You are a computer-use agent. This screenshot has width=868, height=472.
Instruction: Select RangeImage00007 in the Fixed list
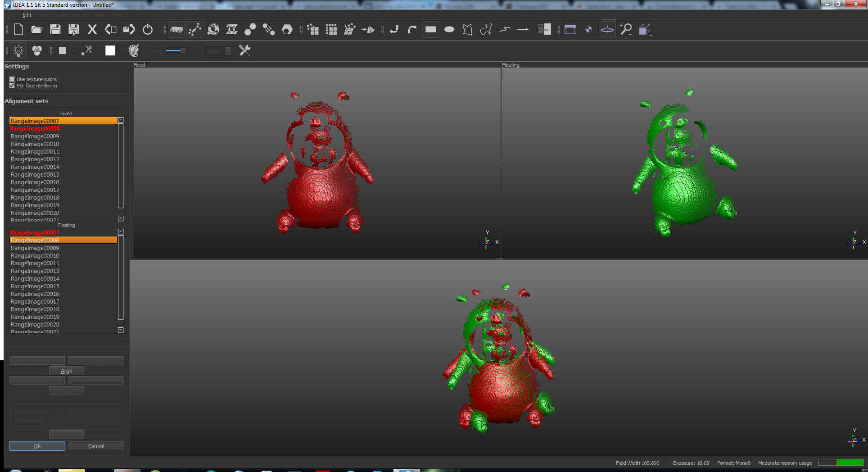[x=63, y=121]
